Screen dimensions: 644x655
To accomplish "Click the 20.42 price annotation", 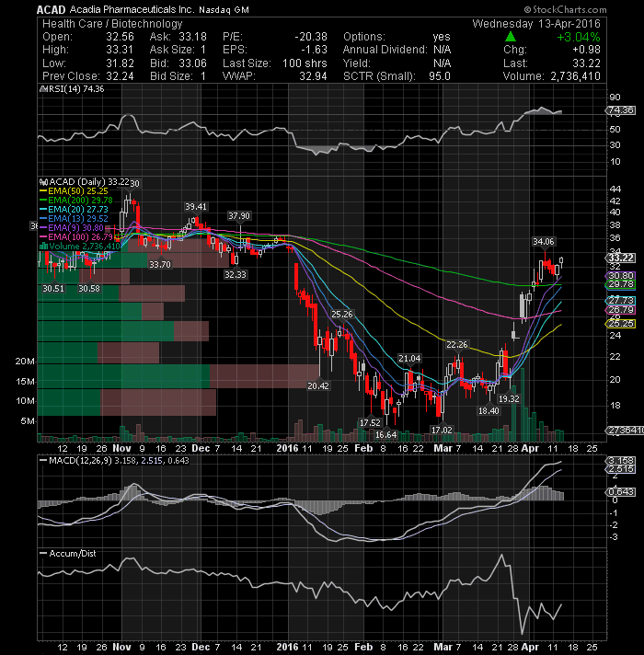I will click(318, 386).
